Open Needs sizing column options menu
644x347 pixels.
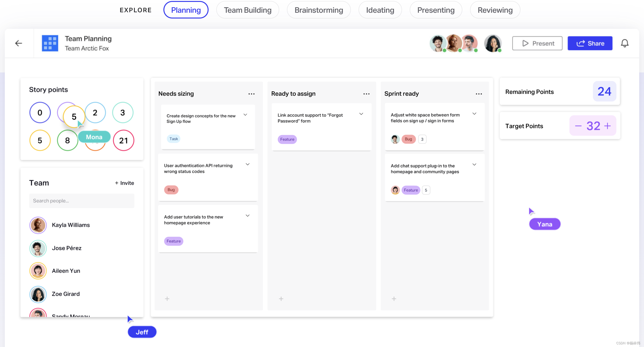pyautogui.click(x=251, y=94)
